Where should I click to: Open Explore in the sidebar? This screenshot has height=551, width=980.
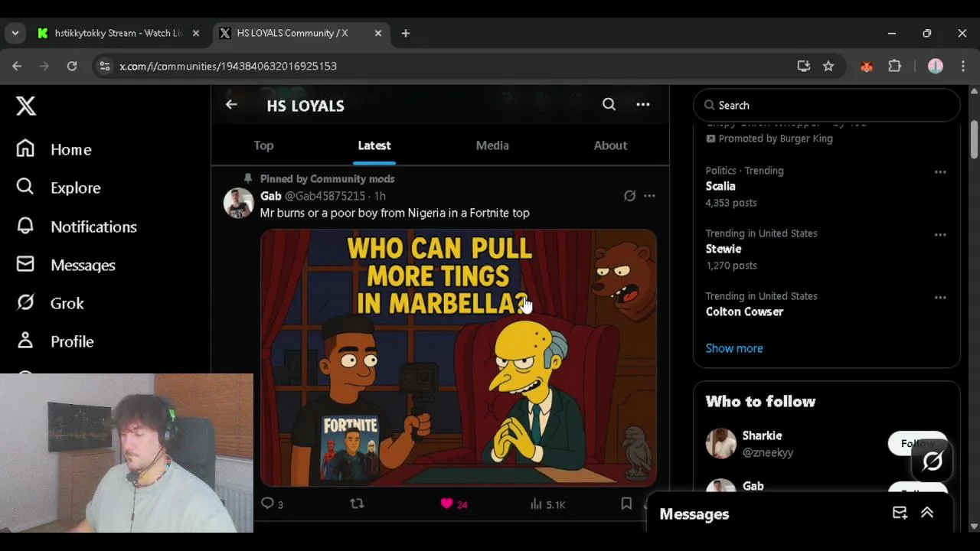(59, 187)
